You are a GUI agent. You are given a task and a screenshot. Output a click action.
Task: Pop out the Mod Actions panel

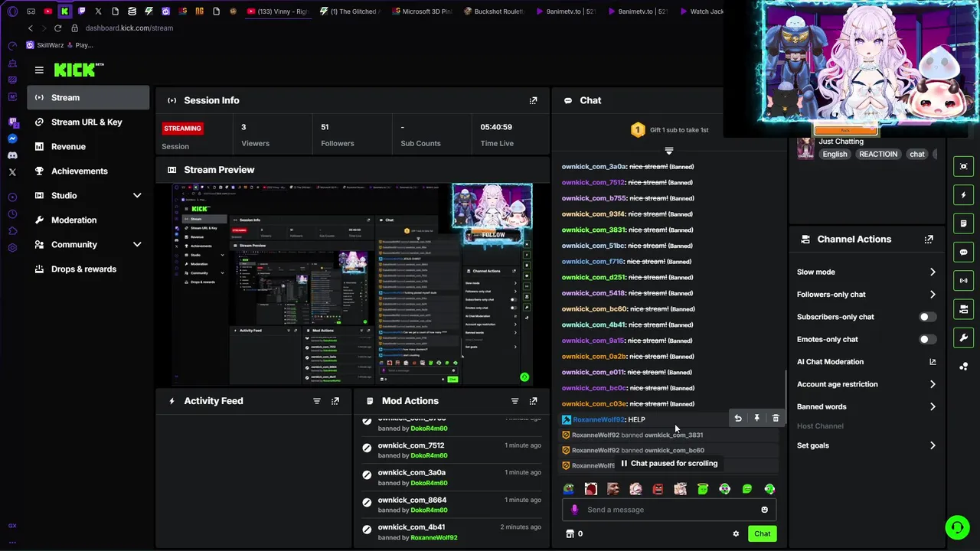click(533, 401)
